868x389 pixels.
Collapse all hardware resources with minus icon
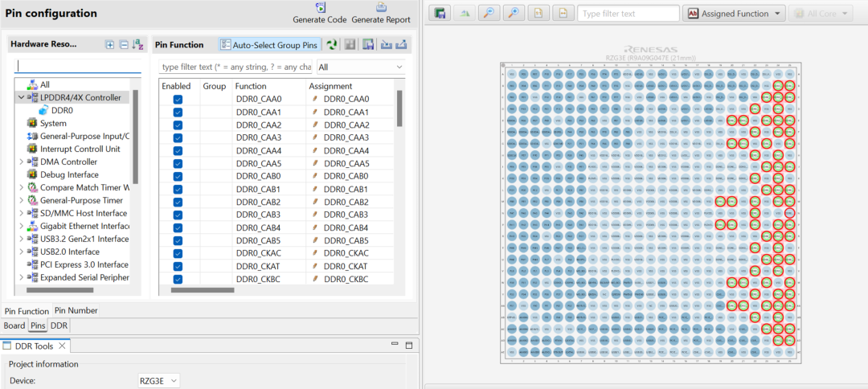coord(124,45)
